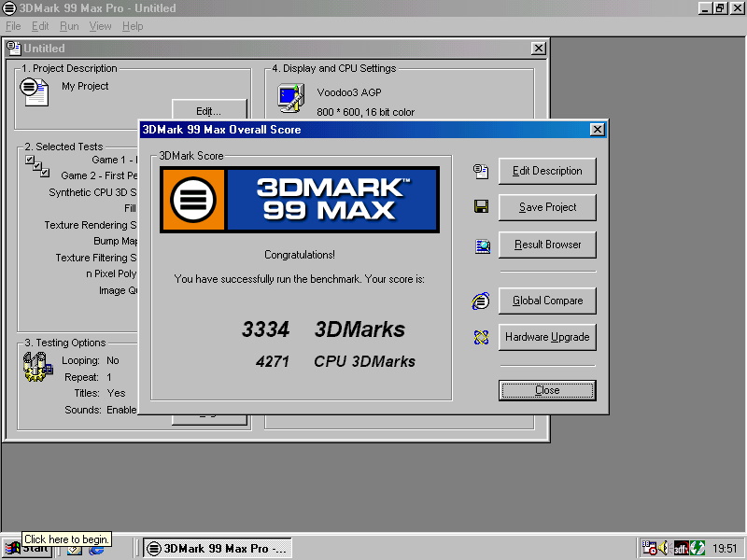Click the Windows Start button

(x=27, y=549)
